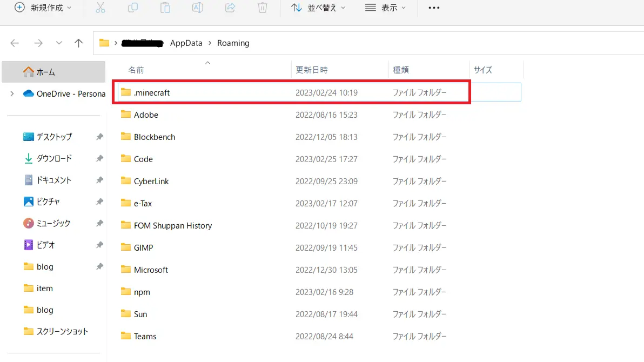This screenshot has height=362, width=644.
Task: Open the 新規作成 dropdown menu
Action: (43, 8)
